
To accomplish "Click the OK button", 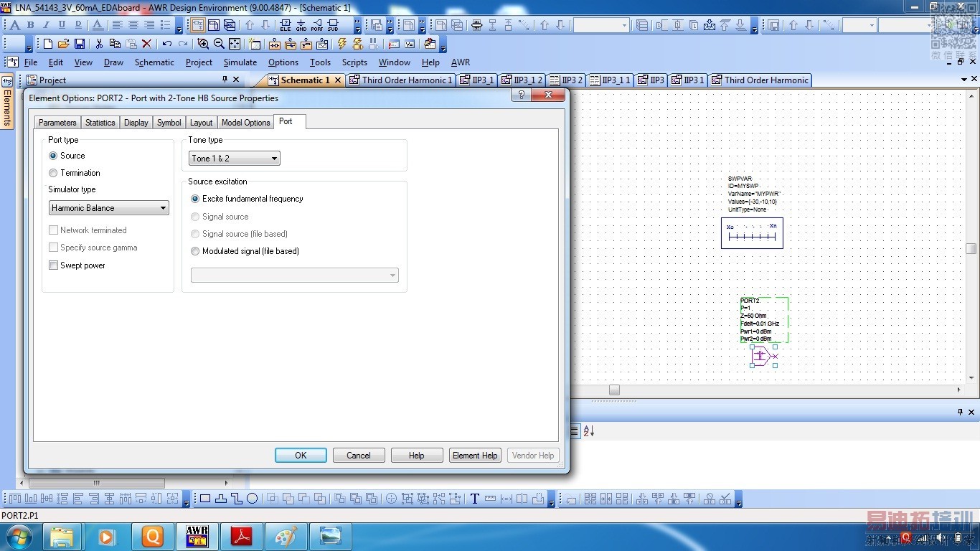I will pos(301,456).
